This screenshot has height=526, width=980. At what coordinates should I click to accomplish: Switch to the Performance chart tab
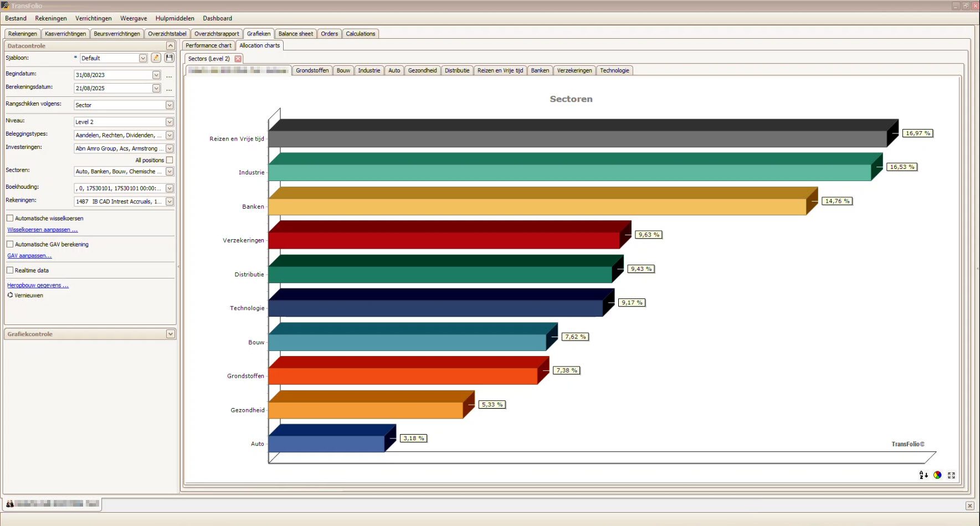tap(208, 45)
